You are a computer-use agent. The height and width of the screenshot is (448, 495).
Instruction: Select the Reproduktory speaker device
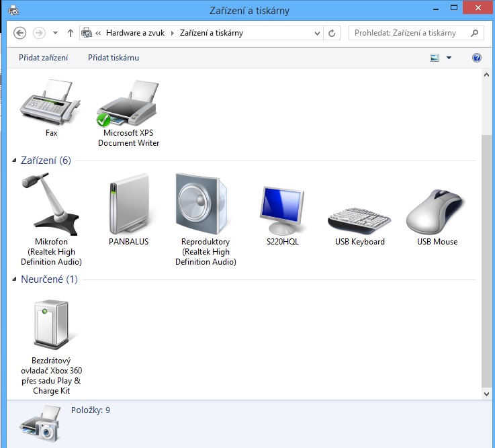206,204
